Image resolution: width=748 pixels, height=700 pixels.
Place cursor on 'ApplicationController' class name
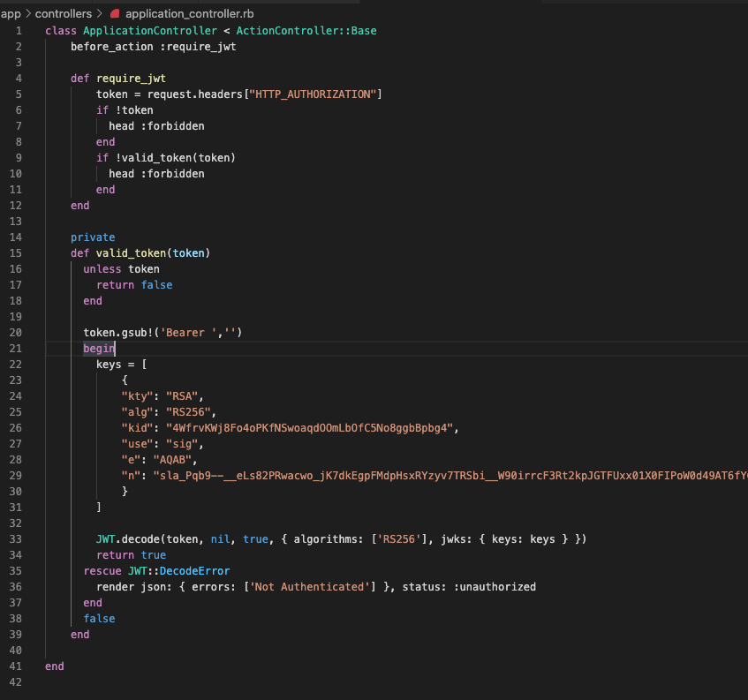[x=149, y=31]
